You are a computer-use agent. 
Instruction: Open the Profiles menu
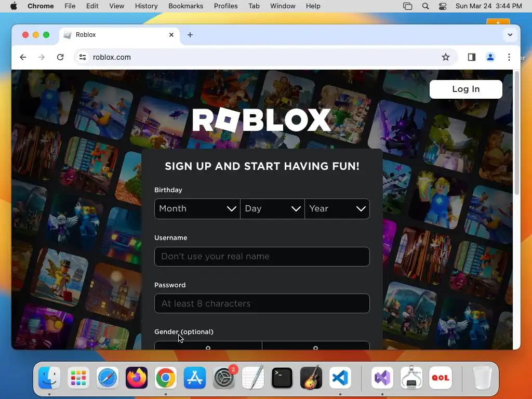tap(225, 6)
